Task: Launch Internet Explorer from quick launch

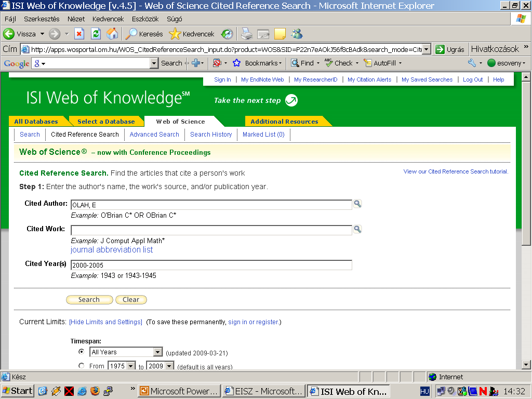Action: [x=82, y=391]
